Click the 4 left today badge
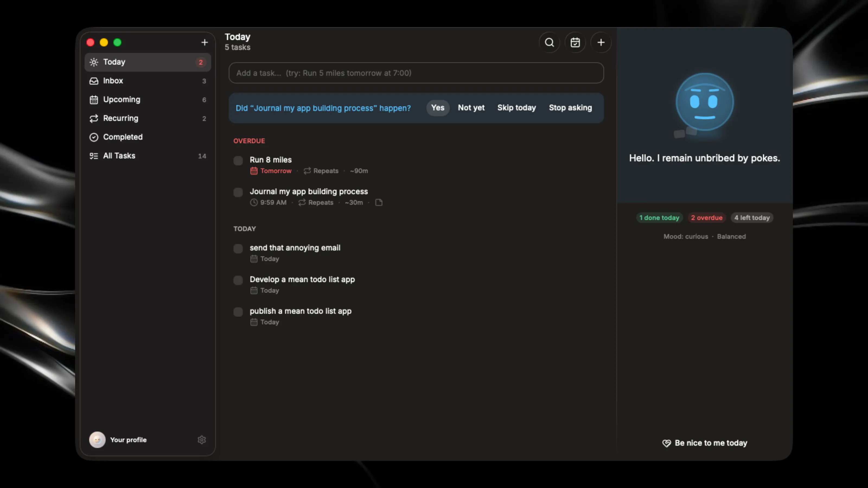Screen dimensions: 868x488 click(752, 218)
